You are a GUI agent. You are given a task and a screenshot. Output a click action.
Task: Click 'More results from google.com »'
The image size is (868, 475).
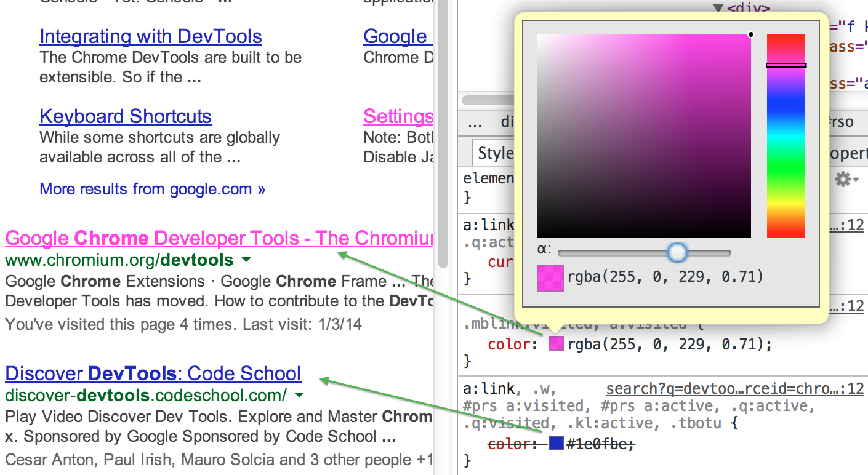152,189
